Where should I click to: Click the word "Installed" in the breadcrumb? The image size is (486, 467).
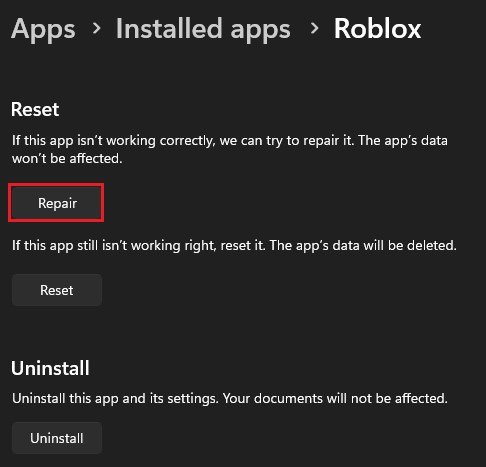point(169,29)
